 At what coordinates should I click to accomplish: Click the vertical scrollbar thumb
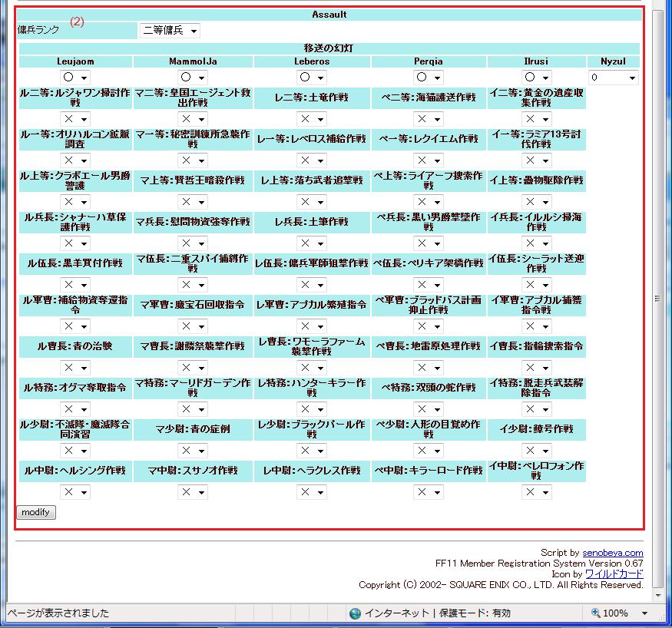(659, 299)
